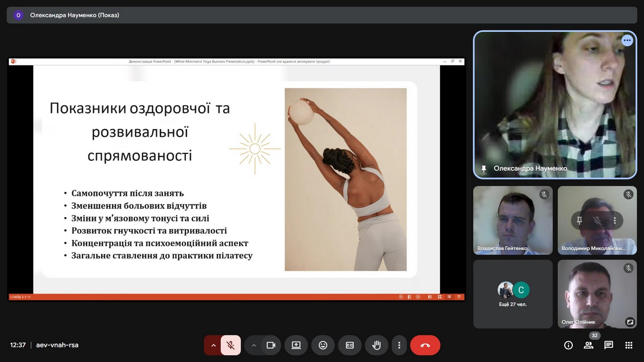Raise your hand in the meeting
Viewport: 644px width, 362px height.
[376, 345]
